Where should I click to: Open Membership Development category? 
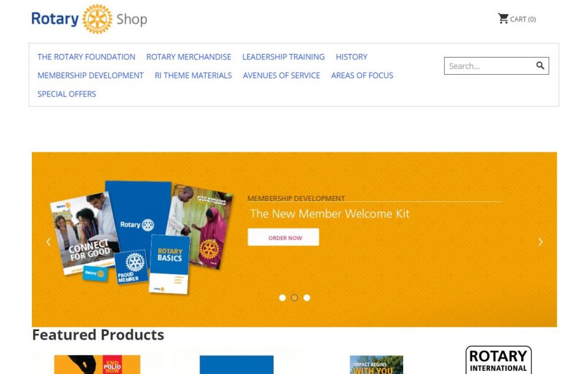[x=91, y=75]
